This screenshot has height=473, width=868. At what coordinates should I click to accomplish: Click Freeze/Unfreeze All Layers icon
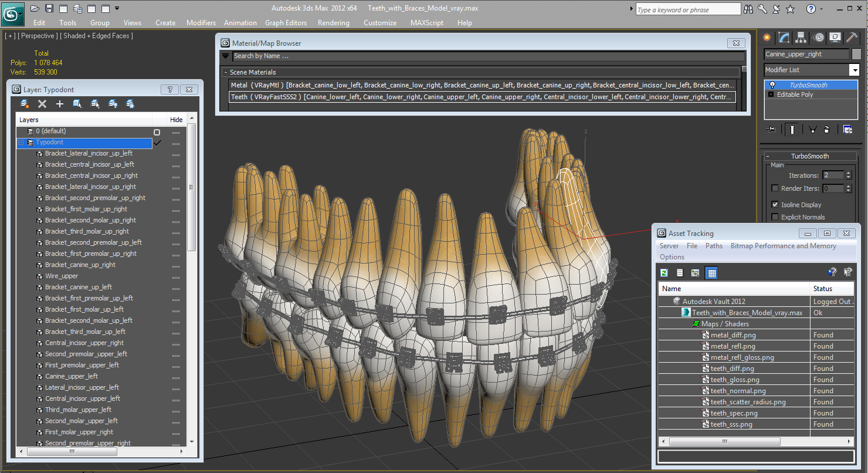click(130, 104)
